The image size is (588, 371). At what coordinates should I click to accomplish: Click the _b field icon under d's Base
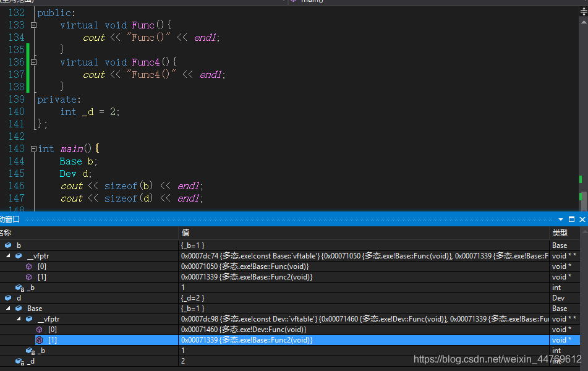click(30, 351)
